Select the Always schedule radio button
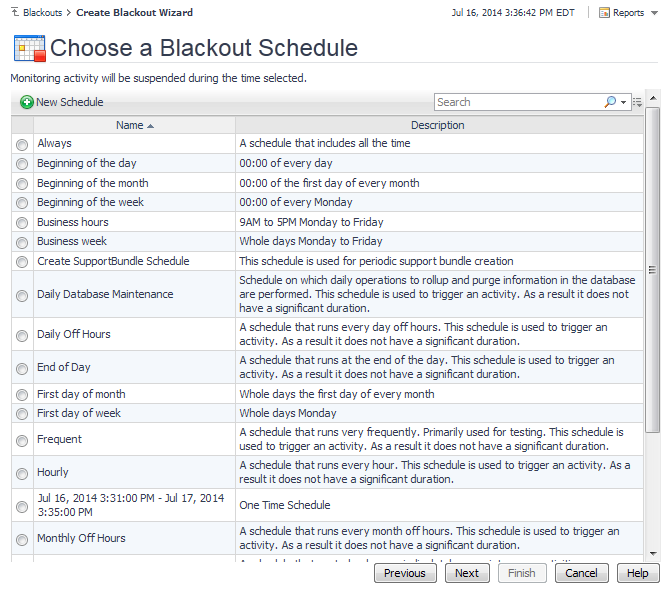Viewport: 670px width, 589px height. [22, 144]
